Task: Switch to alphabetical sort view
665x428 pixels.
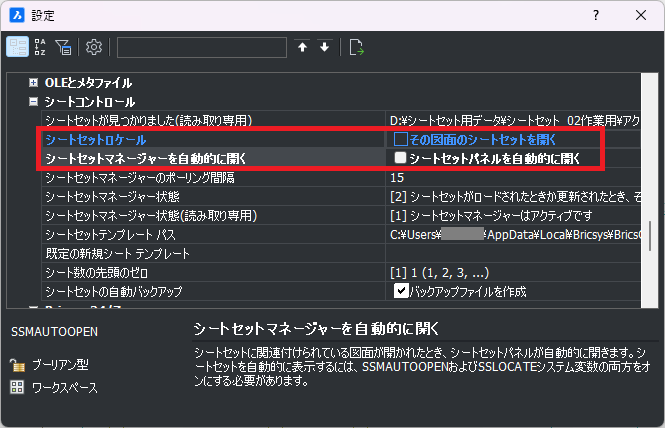Action: [x=41, y=47]
